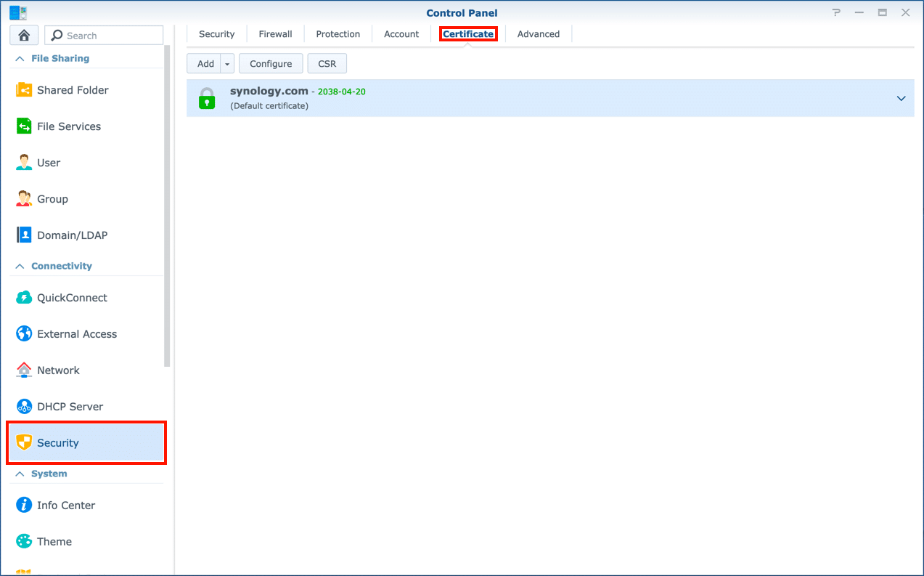Collapse the File Sharing section

tap(20, 59)
